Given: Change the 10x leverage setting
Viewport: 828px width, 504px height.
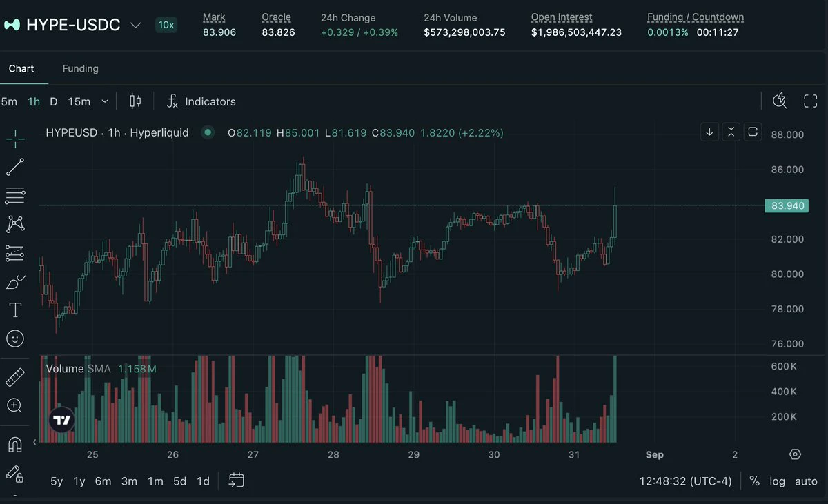Looking at the screenshot, I should pos(166,25).
